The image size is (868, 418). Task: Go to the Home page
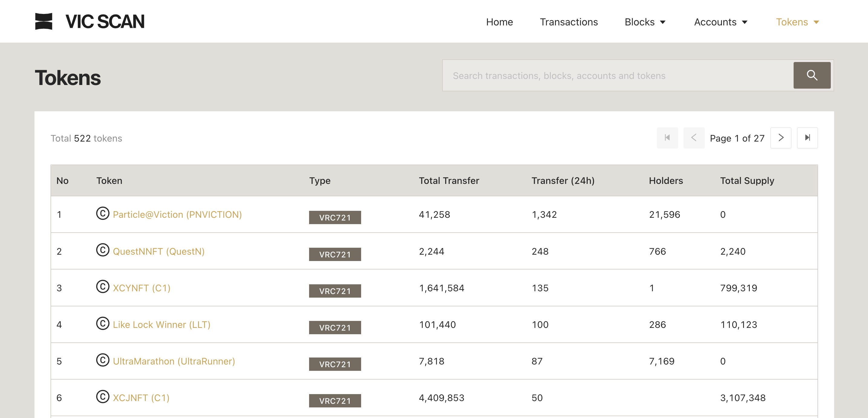point(499,22)
